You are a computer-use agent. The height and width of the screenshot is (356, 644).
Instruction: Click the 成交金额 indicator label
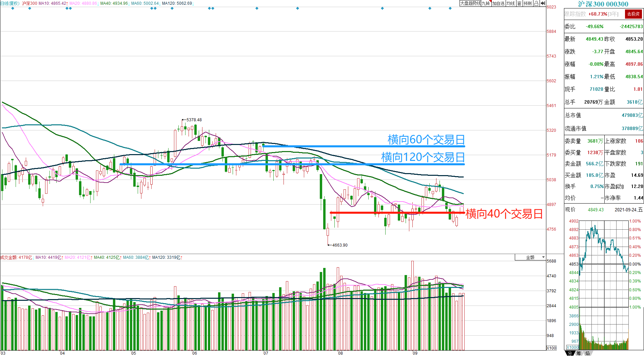coord(9,257)
